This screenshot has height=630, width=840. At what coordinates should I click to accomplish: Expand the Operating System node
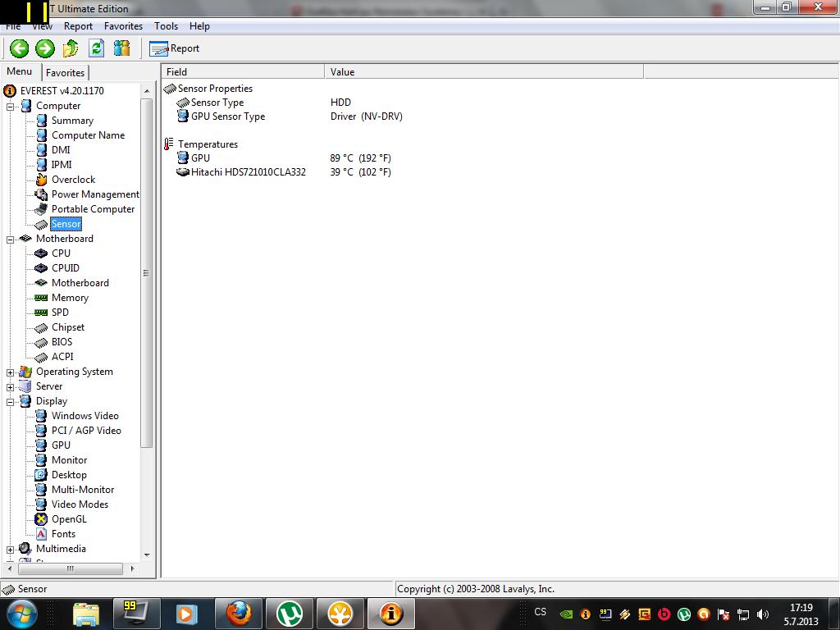point(10,372)
